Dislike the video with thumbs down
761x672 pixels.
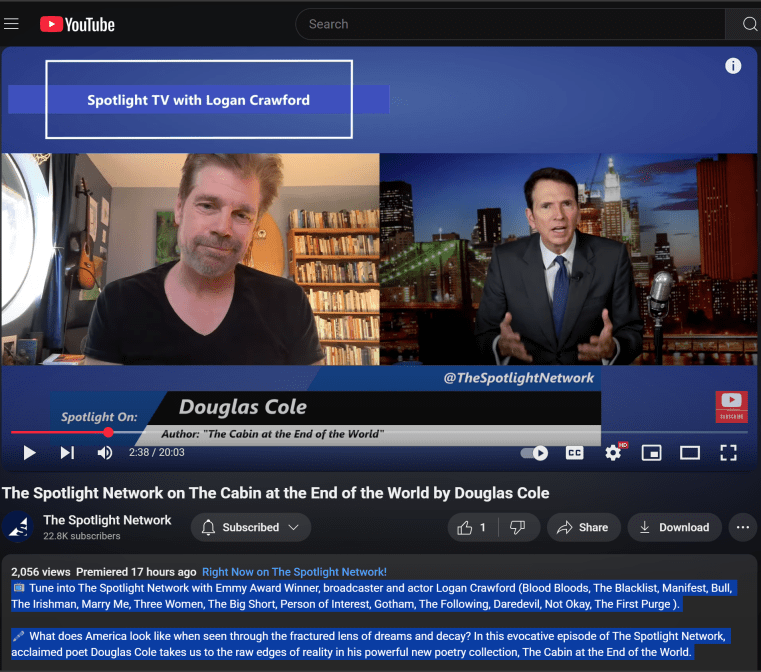point(517,527)
